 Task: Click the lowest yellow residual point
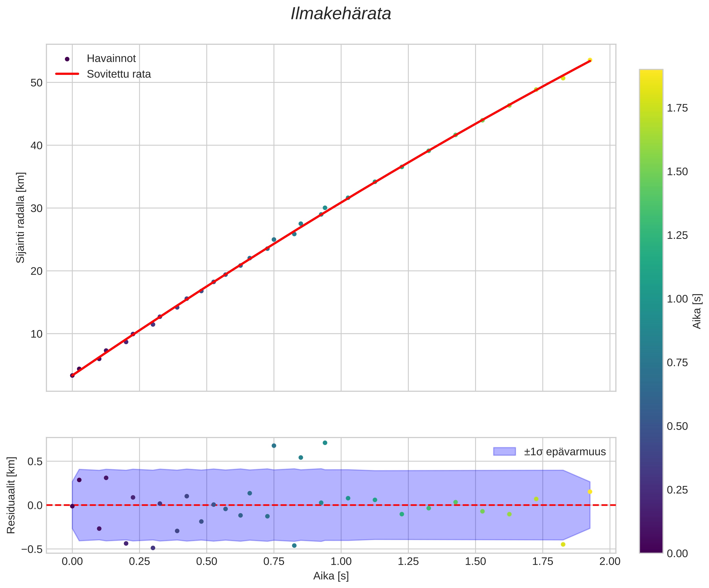click(563, 545)
